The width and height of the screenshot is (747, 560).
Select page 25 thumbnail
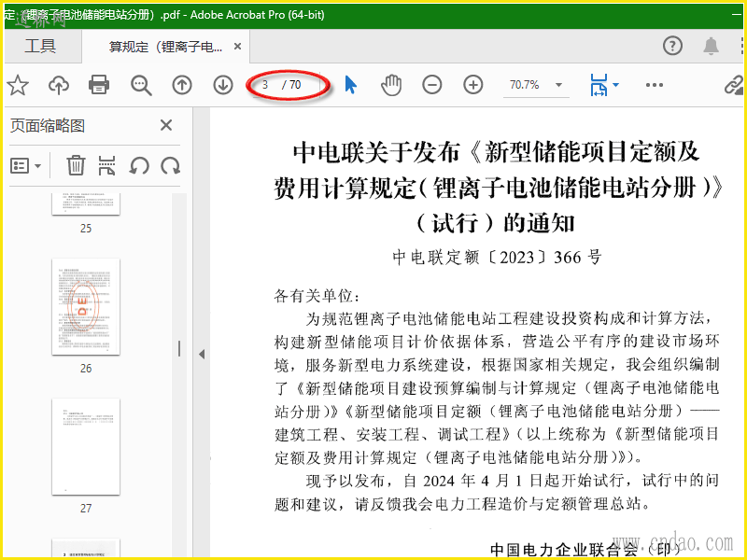click(86, 204)
